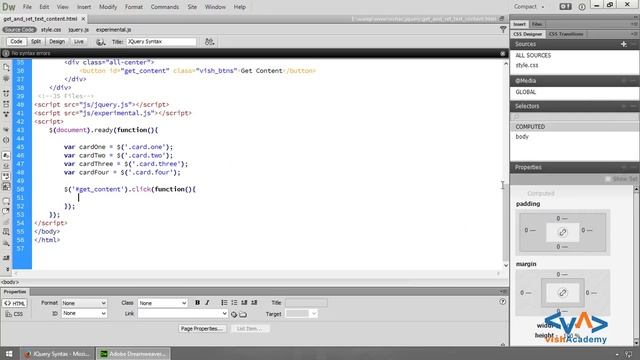This screenshot has height=360, width=640.
Task: Open the browser preview globe icon
Action: (x=100, y=42)
